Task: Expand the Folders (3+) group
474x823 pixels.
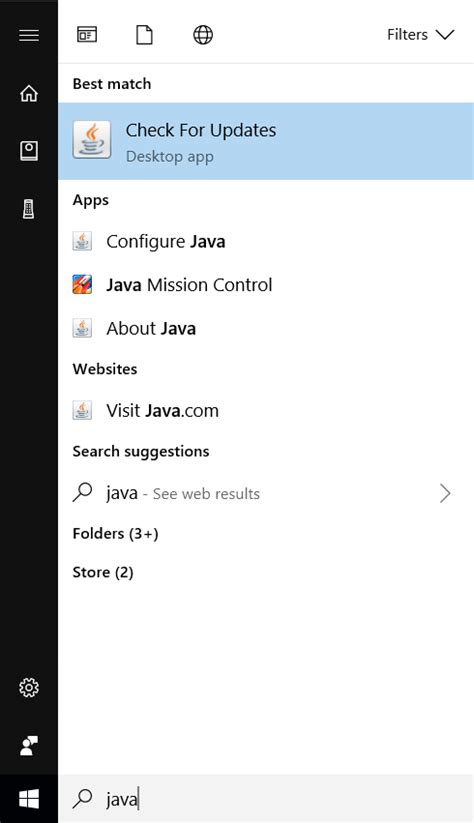Action: [x=115, y=534]
